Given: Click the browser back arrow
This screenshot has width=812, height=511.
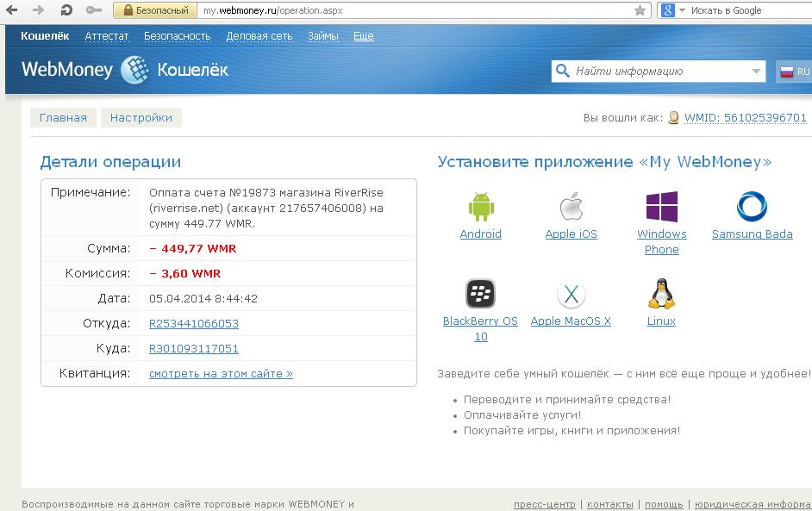Looking at the screenshot, I should [11, 9].
